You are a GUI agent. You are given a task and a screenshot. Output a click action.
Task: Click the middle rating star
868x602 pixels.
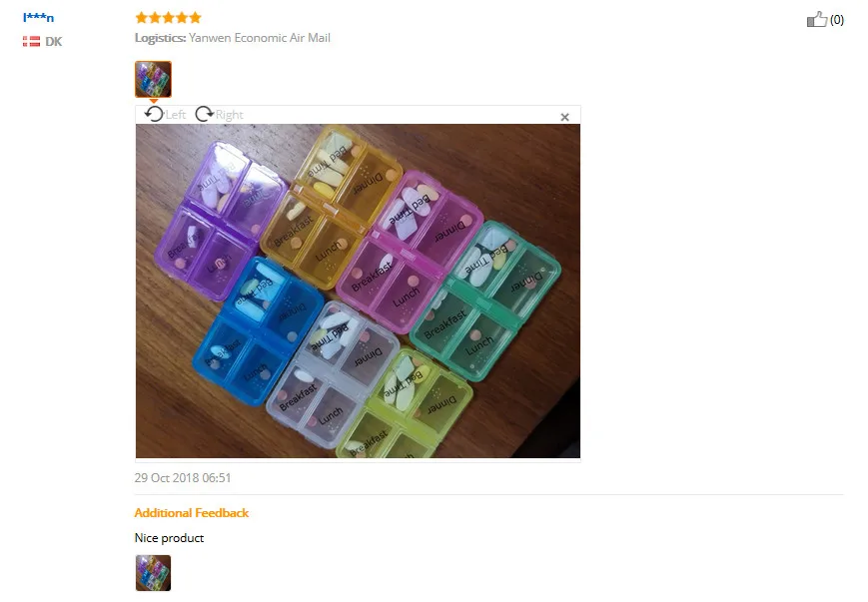pyautogui.click(x=168, y=18)
